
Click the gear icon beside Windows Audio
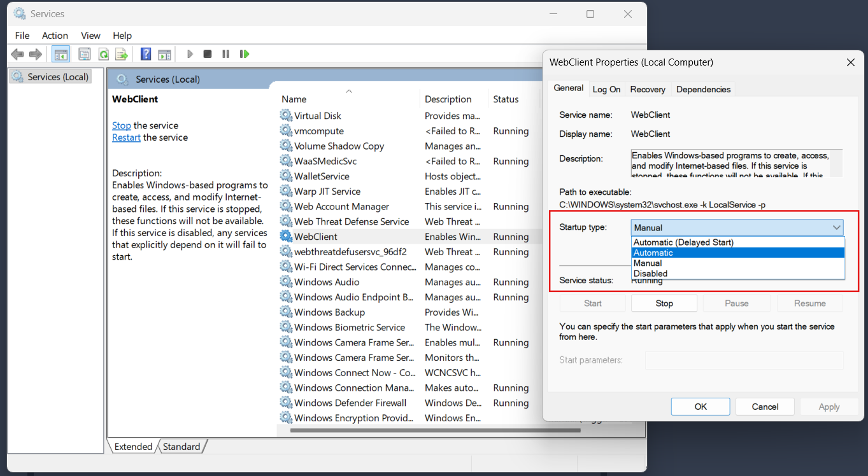[x=286, y=282]
